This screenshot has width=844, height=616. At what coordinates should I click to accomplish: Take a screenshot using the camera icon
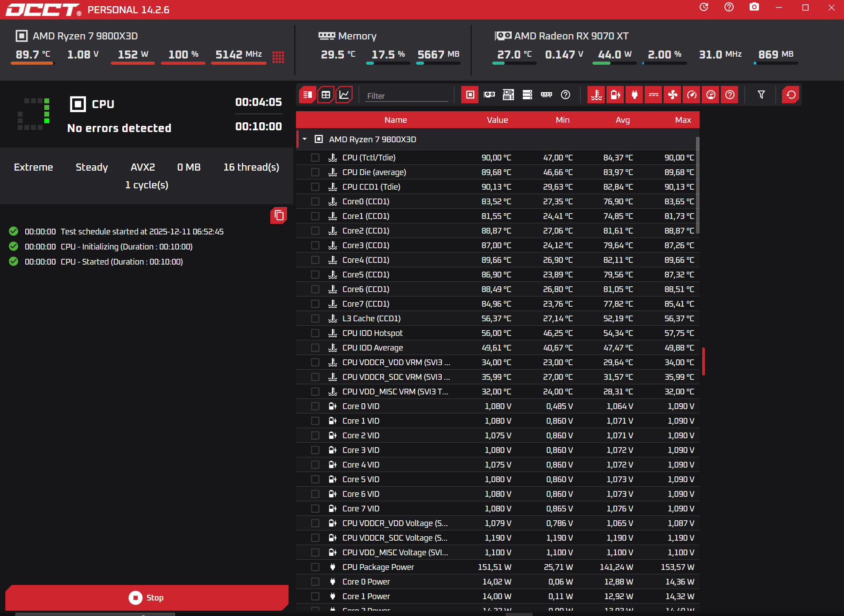coord(754,8)
